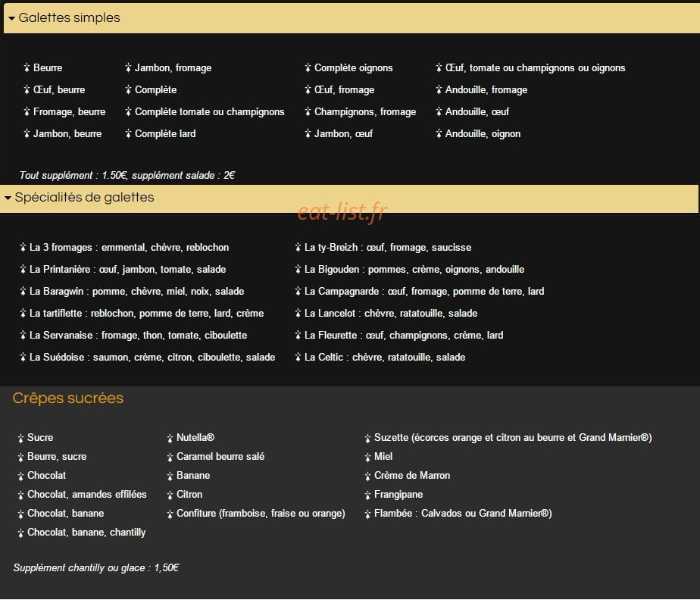
Task: Select the La Lancelot specialty
Action: [391, 313]
